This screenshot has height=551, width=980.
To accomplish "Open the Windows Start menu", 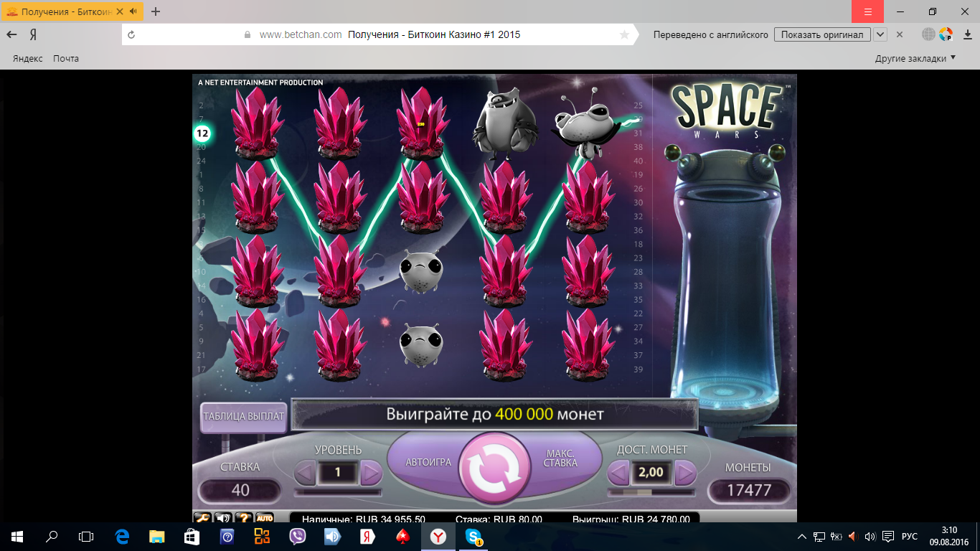I will point(17,536).
